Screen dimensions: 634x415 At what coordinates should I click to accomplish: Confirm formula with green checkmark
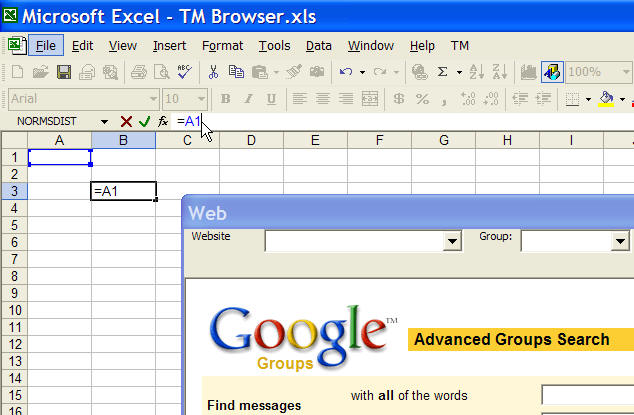coord(144,121)
